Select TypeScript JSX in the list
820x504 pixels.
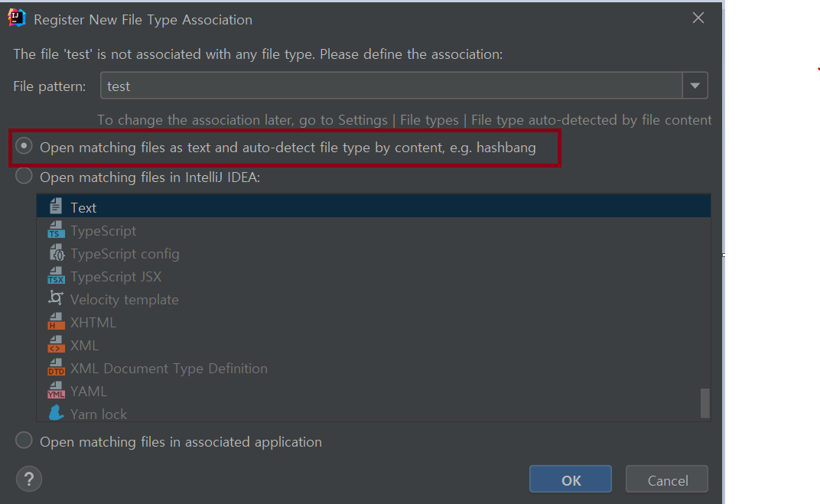tap(373, 277)
